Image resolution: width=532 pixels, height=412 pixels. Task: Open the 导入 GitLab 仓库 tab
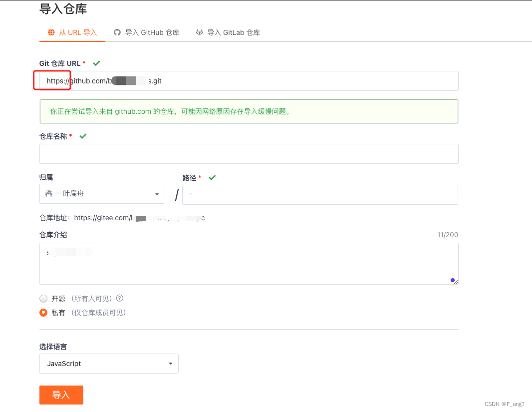[228, 32]
